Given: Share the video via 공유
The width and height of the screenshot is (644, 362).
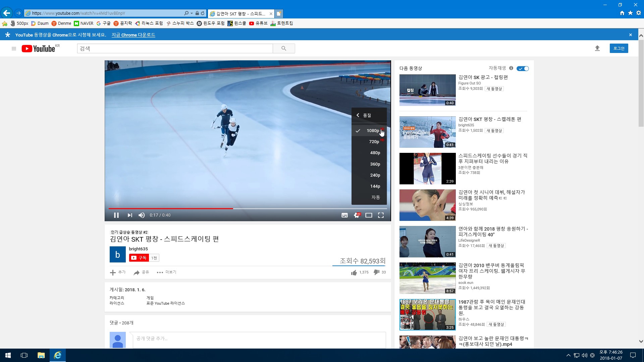Looking at the screenshot, I should [x=141, y=272].
